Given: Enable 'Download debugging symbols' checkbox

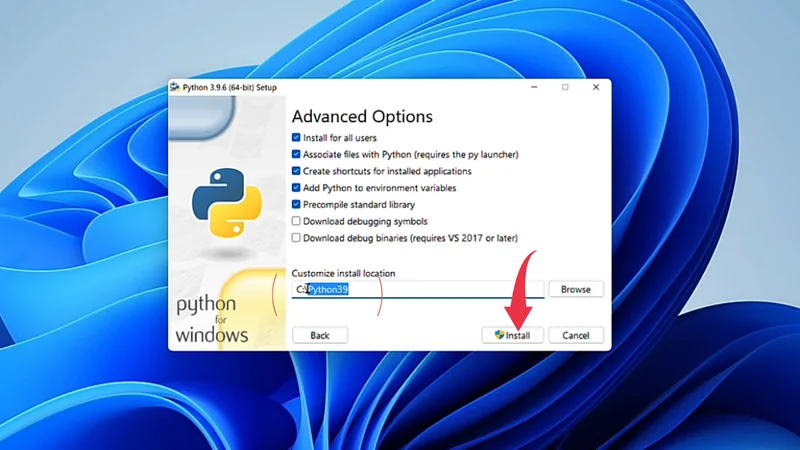Looking at the screenshot, I should 296,221.
